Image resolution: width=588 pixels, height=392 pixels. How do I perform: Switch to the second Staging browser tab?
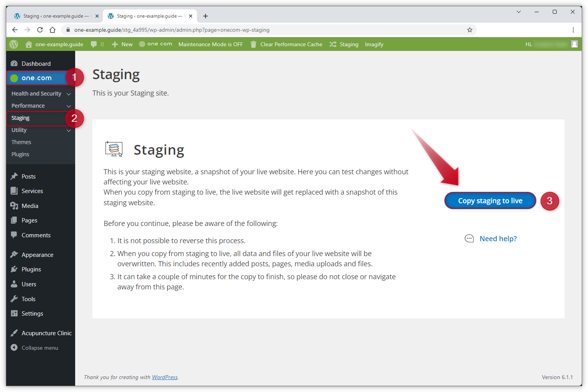(x=149, y=16)
